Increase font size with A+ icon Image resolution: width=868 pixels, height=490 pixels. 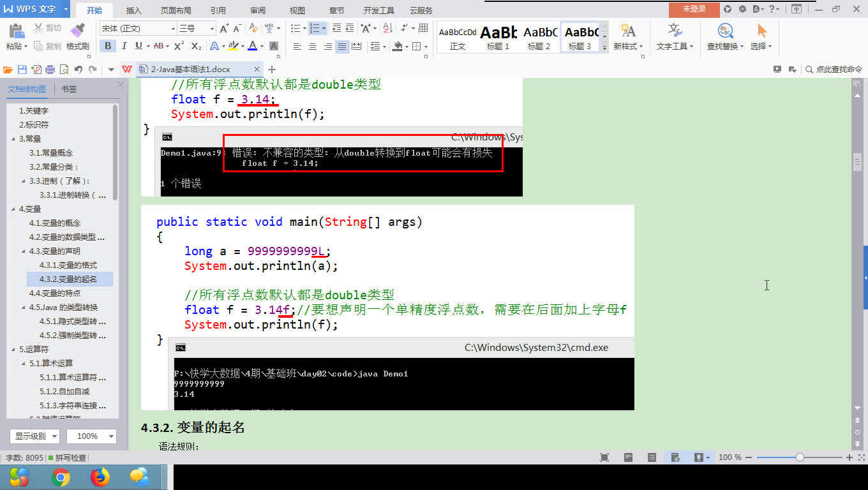point(224,28)
